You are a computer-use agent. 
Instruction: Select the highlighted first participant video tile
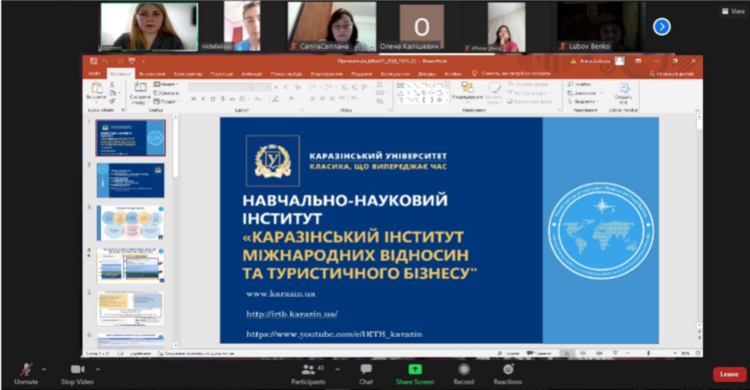(x=149, y=26)
